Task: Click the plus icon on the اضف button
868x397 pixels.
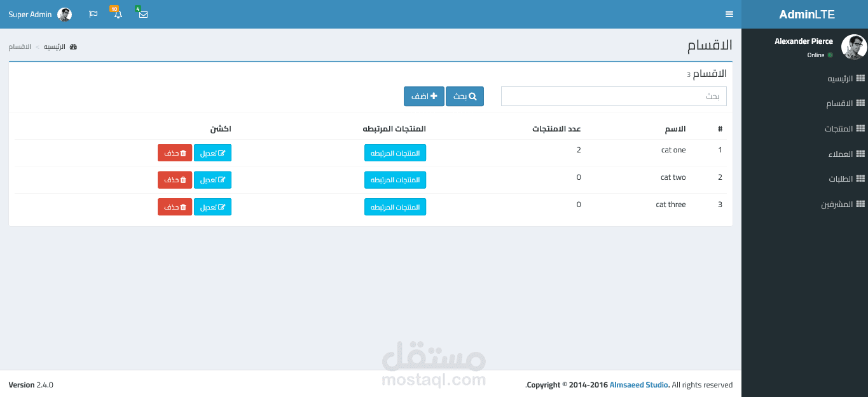Action: pos(434,96)
